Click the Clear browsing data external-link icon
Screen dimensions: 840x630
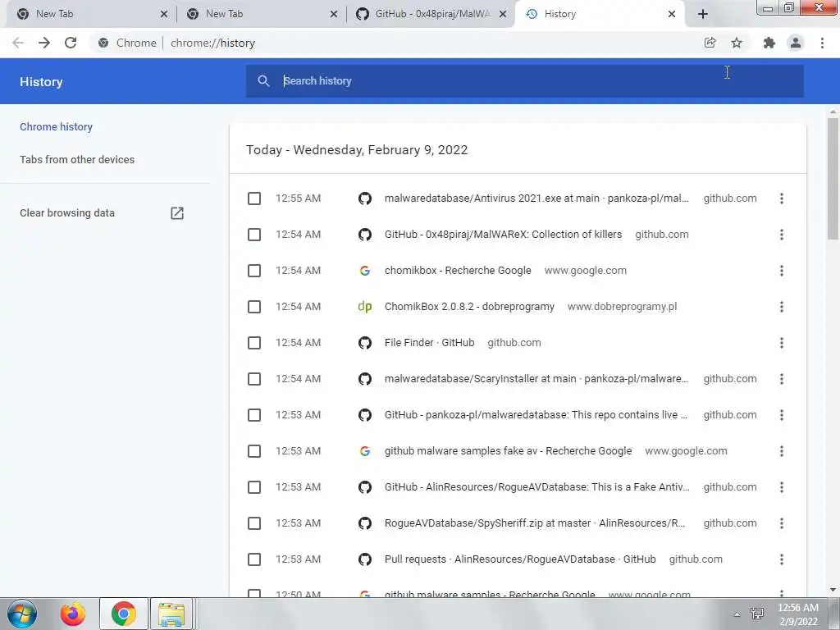pos(177,213)
